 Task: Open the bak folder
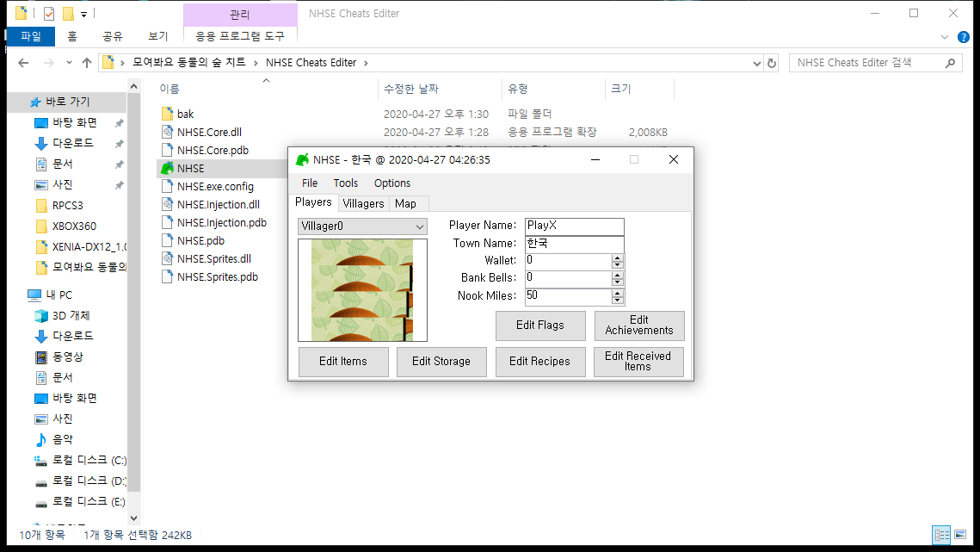tap(185, 114)
